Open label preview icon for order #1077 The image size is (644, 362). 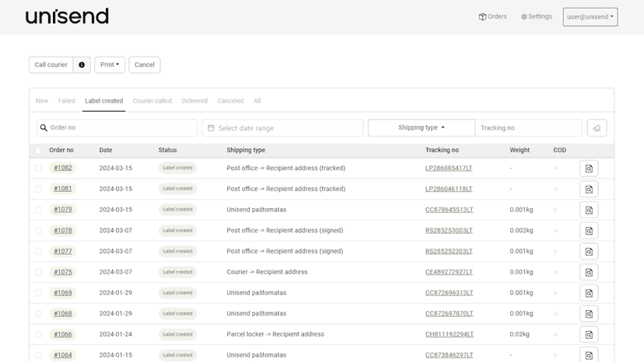tap(589, 252)
